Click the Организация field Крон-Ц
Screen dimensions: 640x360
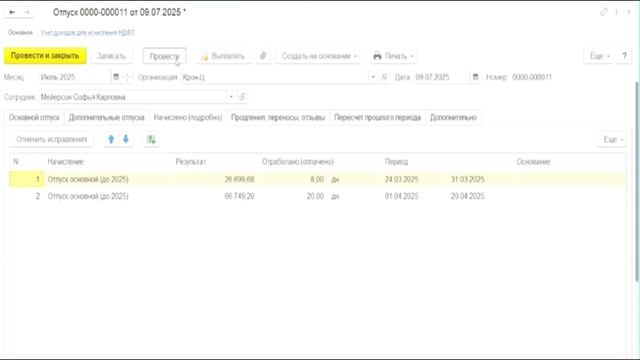275,77
